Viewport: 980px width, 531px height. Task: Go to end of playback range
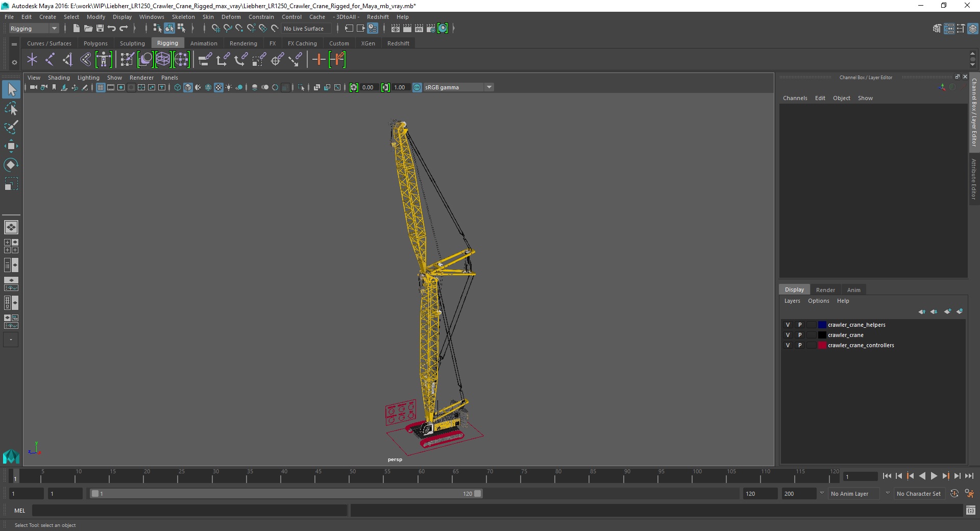[969, 476]
